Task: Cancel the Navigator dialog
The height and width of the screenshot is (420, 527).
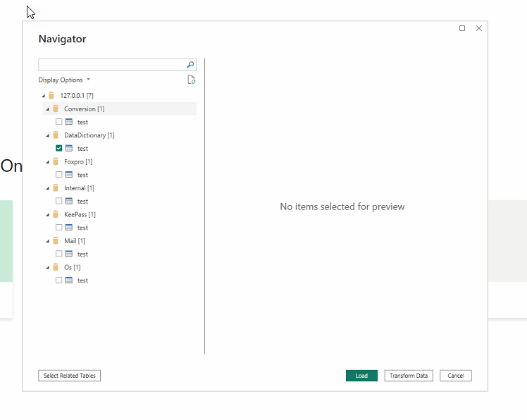Action: [x=456, y=376]
